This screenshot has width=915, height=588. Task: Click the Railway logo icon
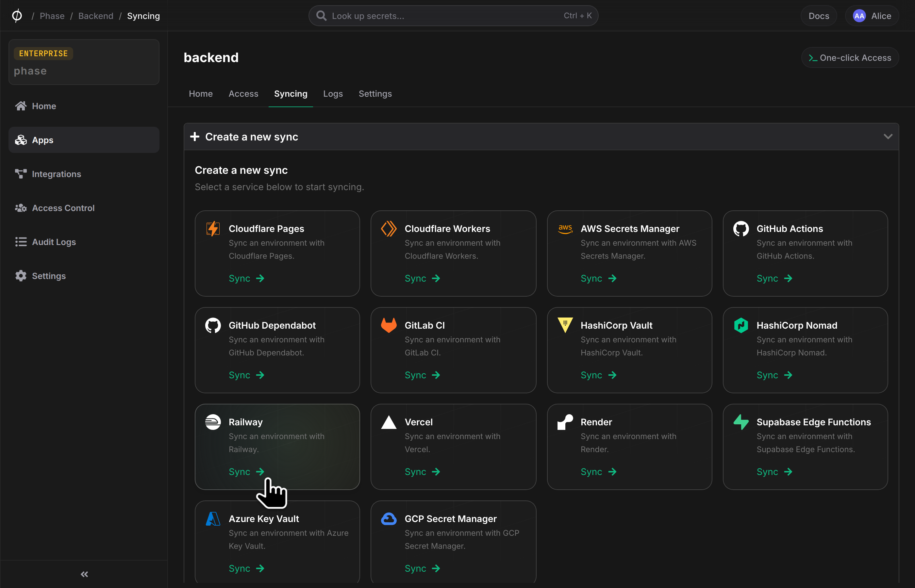[213, 422]
